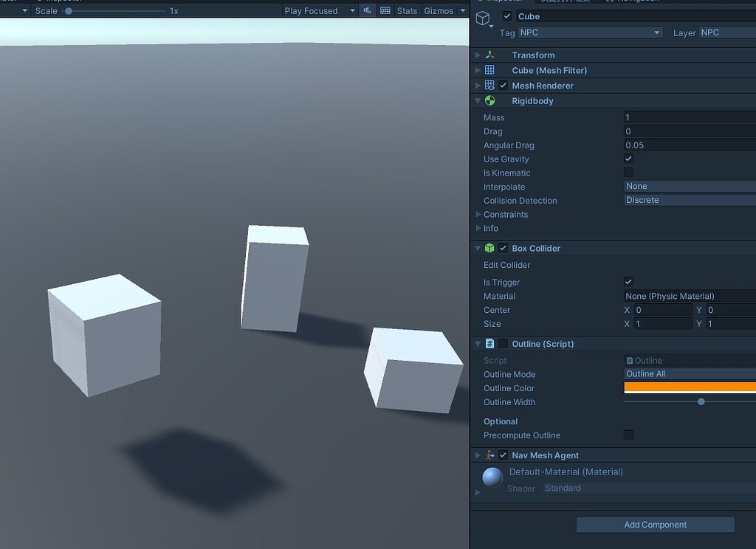Screen dimensions: 756x549
Task: Click the orange Outline Color swatch
Action: point(689,387)
